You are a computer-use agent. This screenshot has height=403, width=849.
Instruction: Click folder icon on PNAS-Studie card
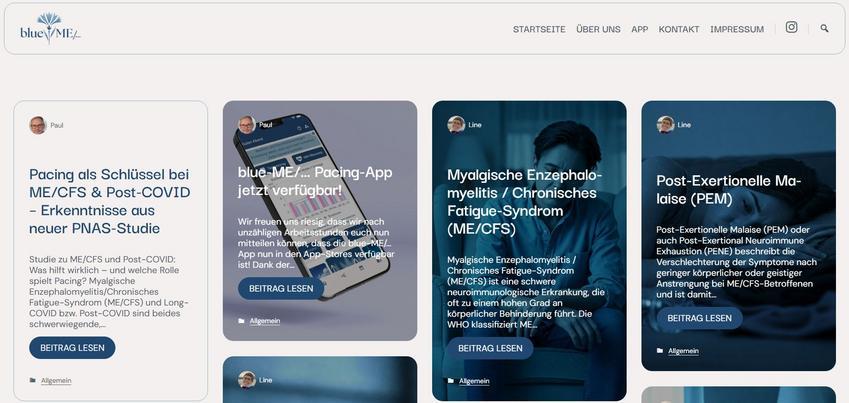(32, 381)
